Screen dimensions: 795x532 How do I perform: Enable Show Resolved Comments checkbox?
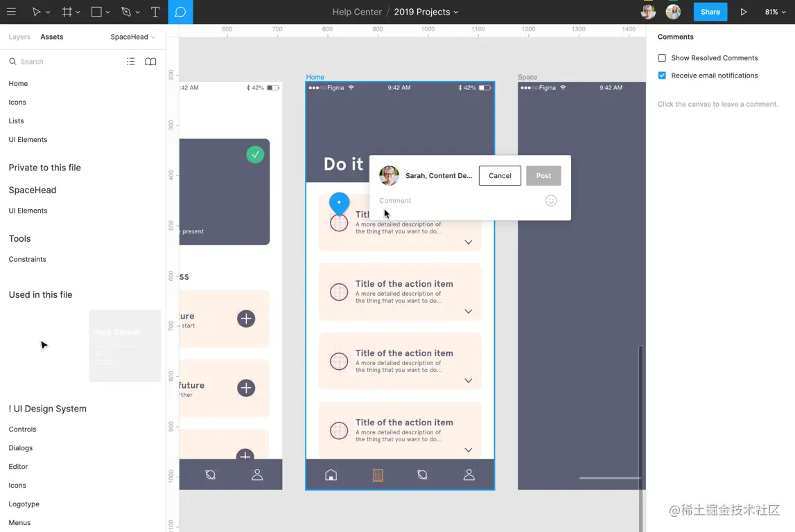click(662, 57)
